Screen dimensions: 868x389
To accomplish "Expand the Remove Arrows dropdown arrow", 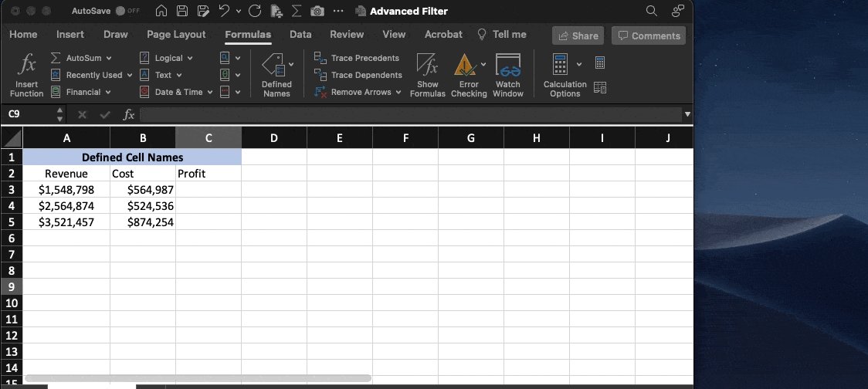I will 398,92.
